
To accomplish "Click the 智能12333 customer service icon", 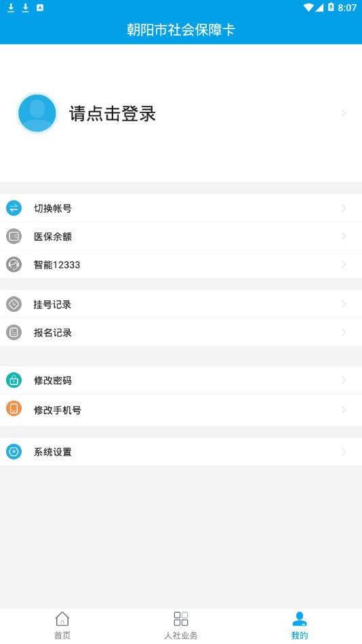I will pyautogui.click(x=14, y=264).
